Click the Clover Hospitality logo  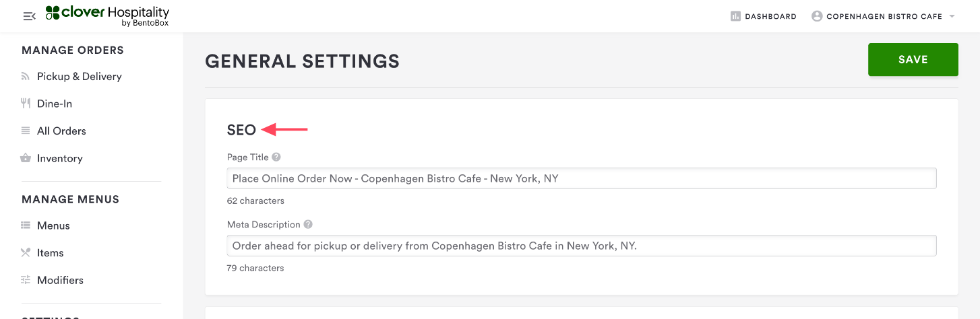[x=108, y=16]
